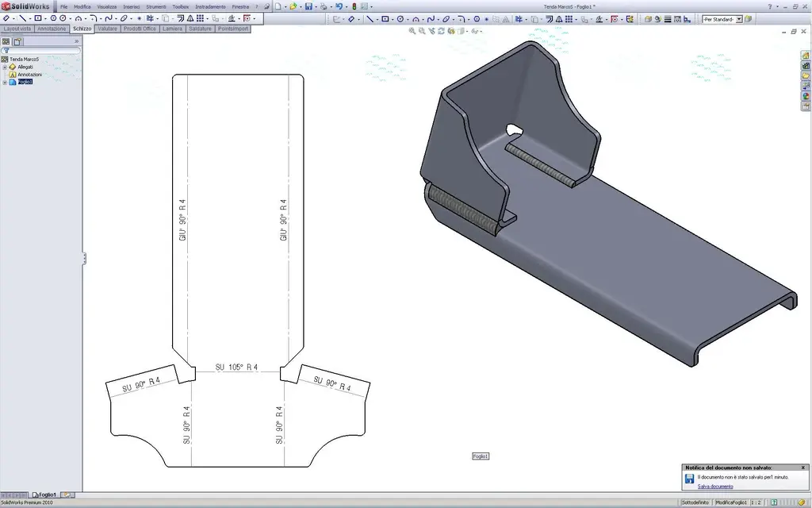Click the Salva documento link

(715, 487)
